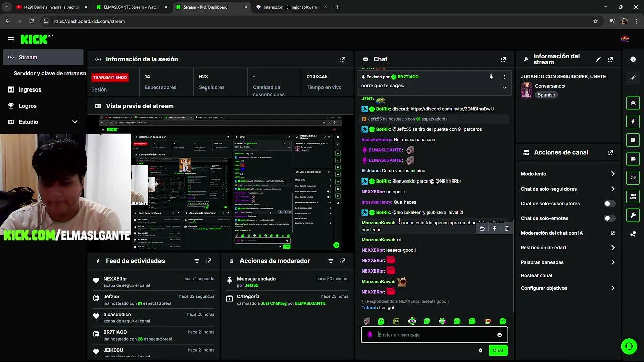Viewport: 644px width, 362px height.
Task: Bookmark this page with star icon
Action: 596,21
